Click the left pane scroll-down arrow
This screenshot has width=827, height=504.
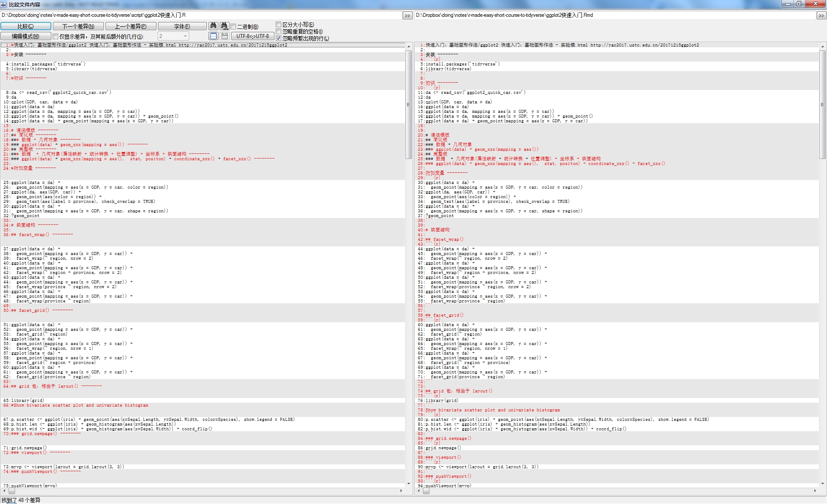coord(408,484)
